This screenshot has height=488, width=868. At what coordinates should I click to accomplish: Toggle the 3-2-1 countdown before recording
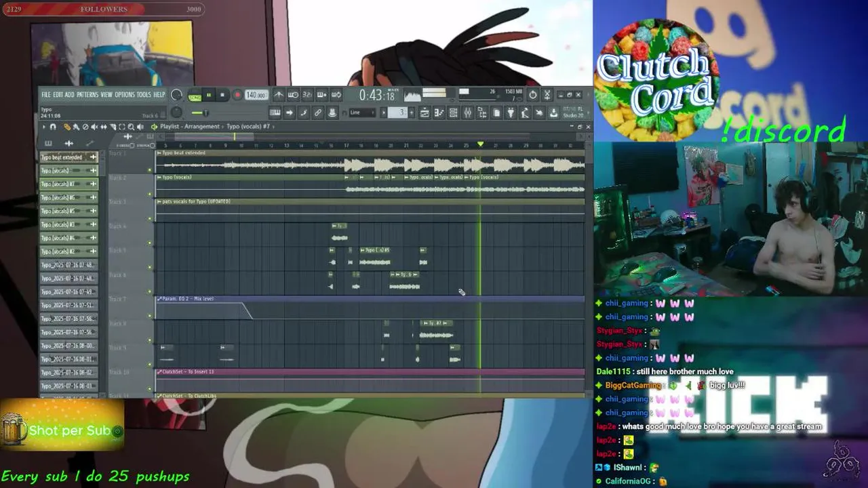click(x=307, y=95)
